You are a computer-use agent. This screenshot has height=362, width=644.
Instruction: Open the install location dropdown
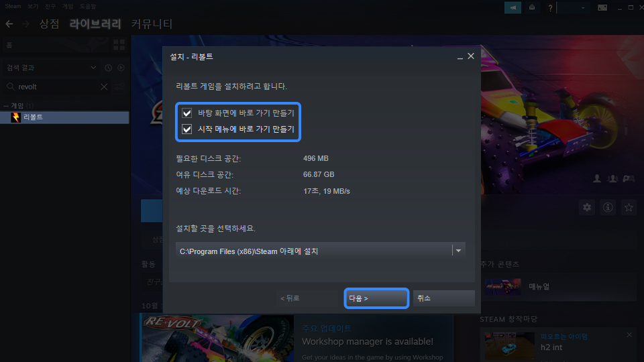[458, 251]
